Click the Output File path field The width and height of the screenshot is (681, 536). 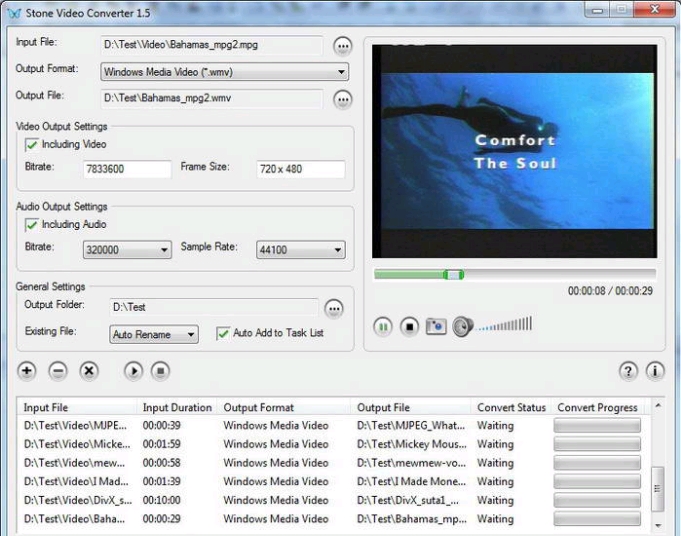(x=212, y=98)
